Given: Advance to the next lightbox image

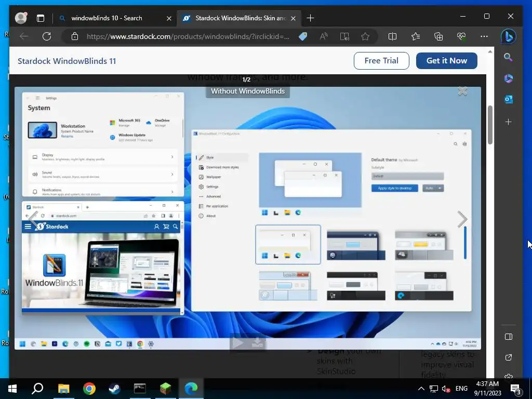Looking at the screenshot, I should (462, 219).
